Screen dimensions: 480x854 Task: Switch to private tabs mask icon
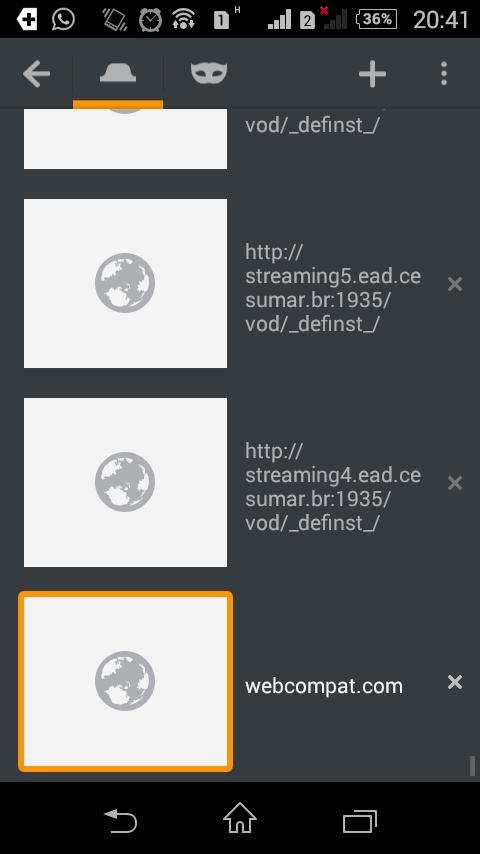(209, 73)
